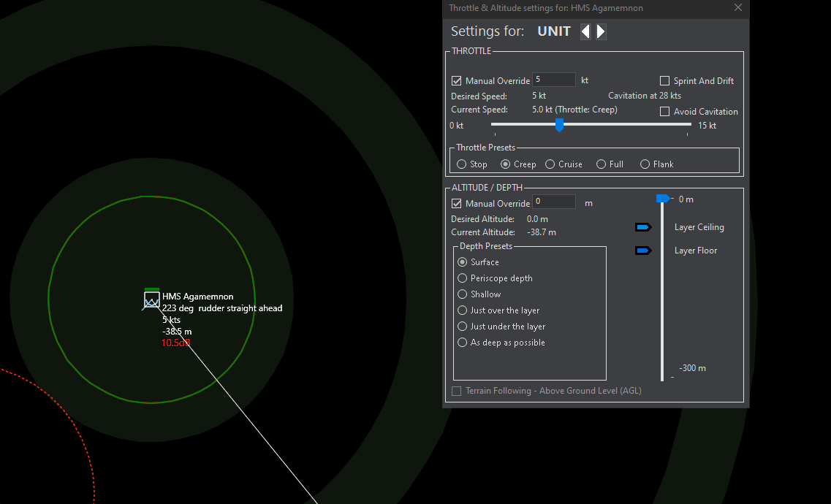Select previous unit with left arrow
This screenshot has height=504, width=831.
click(x=585, y=31)
